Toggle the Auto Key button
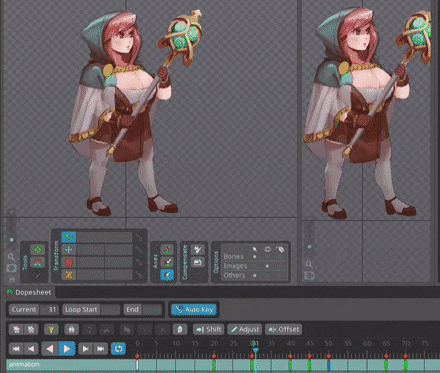Image resolution: width=440 pixels, height=373 pixels. tap(194, 309)
